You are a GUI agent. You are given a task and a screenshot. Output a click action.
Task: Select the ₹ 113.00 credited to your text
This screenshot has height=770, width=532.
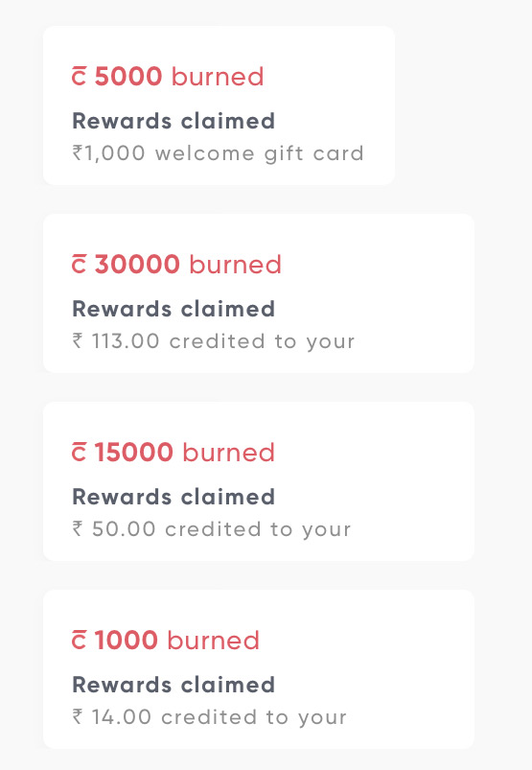(x=214, y=341)
